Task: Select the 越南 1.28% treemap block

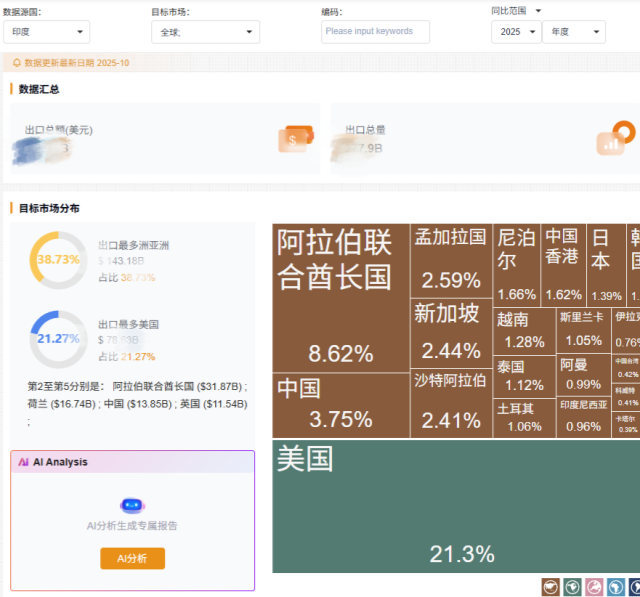Action: pos(524,331)
